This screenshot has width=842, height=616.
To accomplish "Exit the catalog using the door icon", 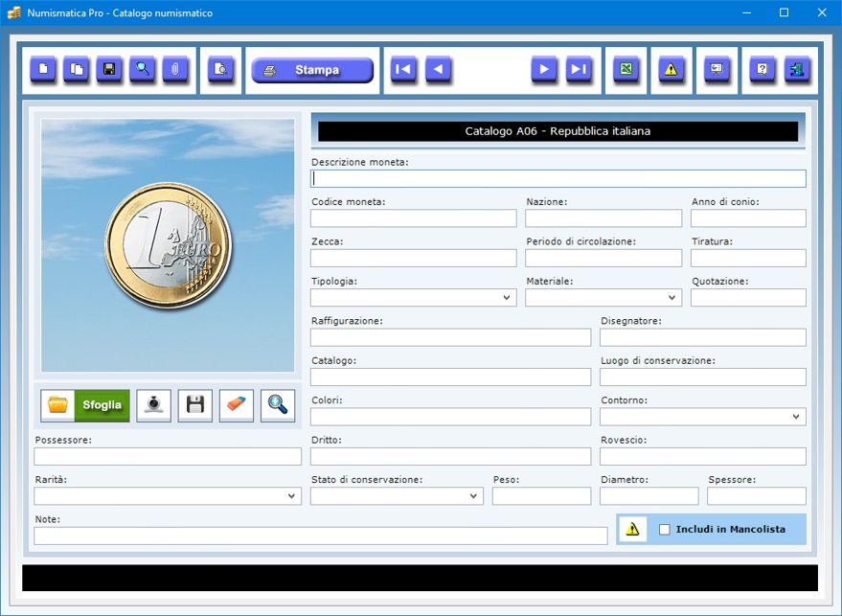I will pyautogui.click(x=797, y=70).
